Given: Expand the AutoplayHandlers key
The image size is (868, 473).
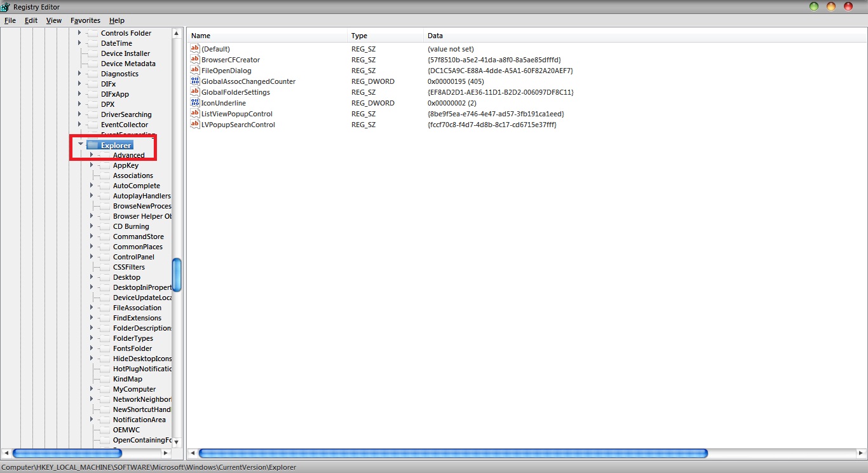Looking at the screenshot, I should [92, 196].
